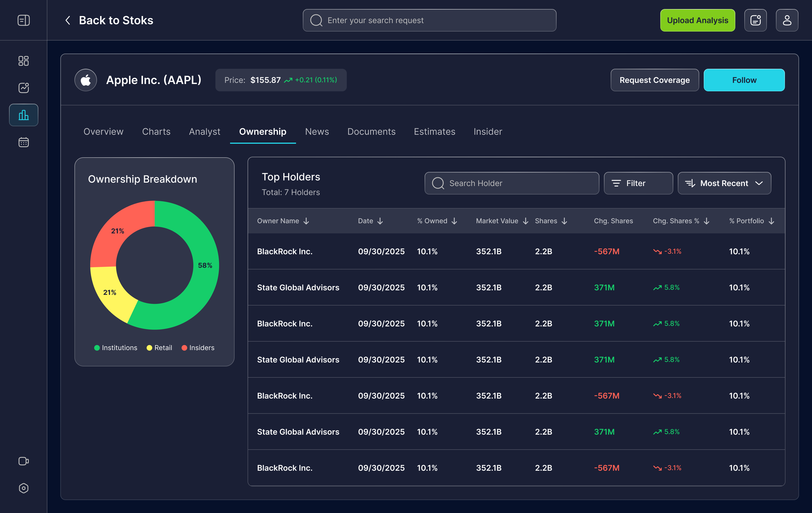Switch to the Charts tab

[x=156, y=131]
